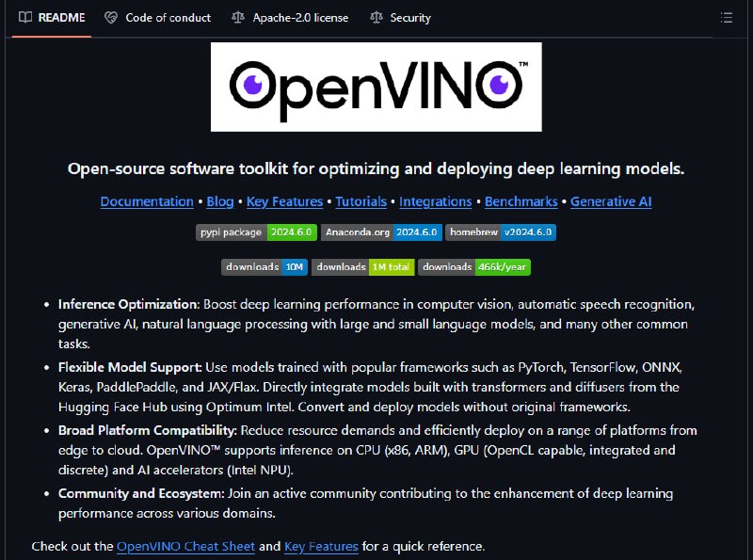The image size is (753, 560).
Task: Click the 'Flexible Model Support' bold text
Action: pos(130,367)
